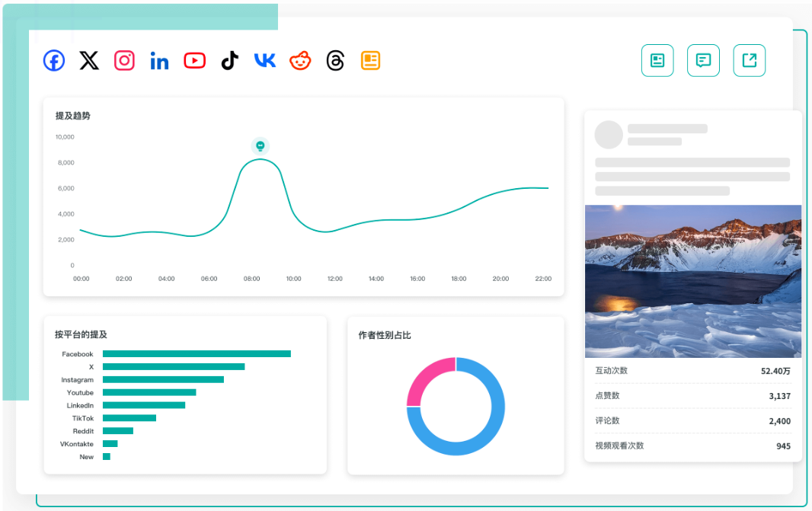Image resolution: width=812 pixels, height=511 pixels.
Task: Select the TikTok platform icon
Action: (230, 61)
